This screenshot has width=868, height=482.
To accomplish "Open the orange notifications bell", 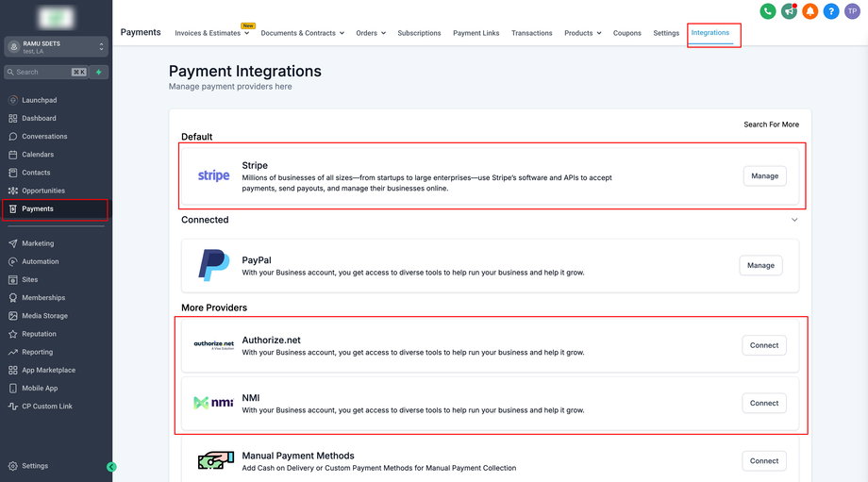I will point(810,11).
